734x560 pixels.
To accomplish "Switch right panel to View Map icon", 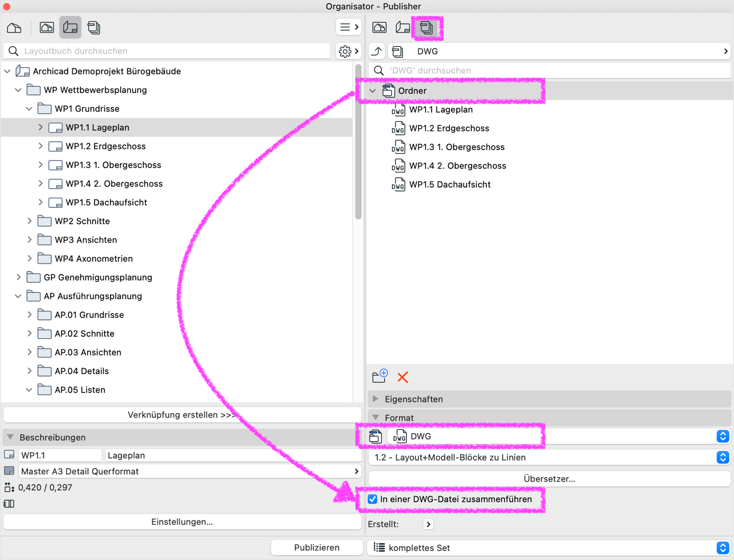I will tap(380, 27).
